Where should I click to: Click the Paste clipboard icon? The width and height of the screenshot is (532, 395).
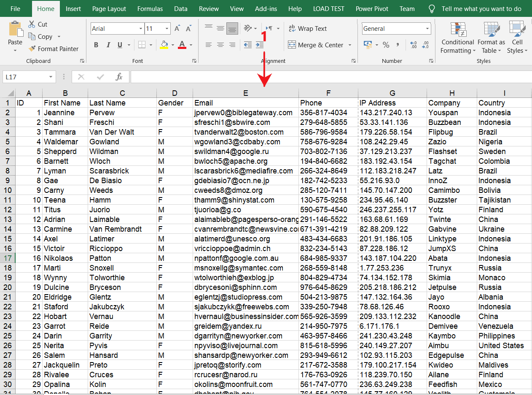[16, 29]
